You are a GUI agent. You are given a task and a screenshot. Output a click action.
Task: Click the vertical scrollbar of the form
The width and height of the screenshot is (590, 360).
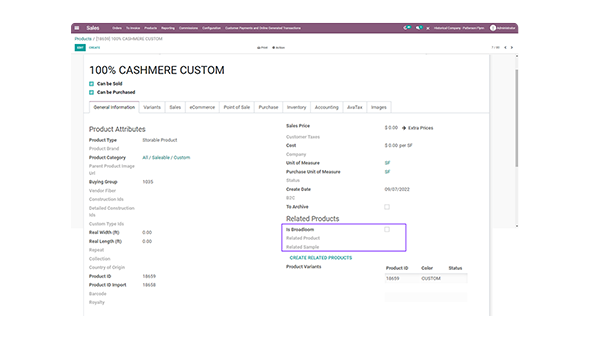click(x=517, y=118)
